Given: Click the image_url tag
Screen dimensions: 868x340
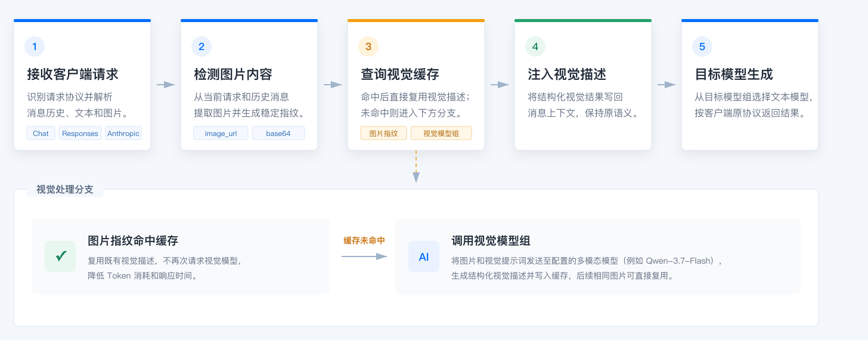Looking at the screenshot, I should (221, 133).
